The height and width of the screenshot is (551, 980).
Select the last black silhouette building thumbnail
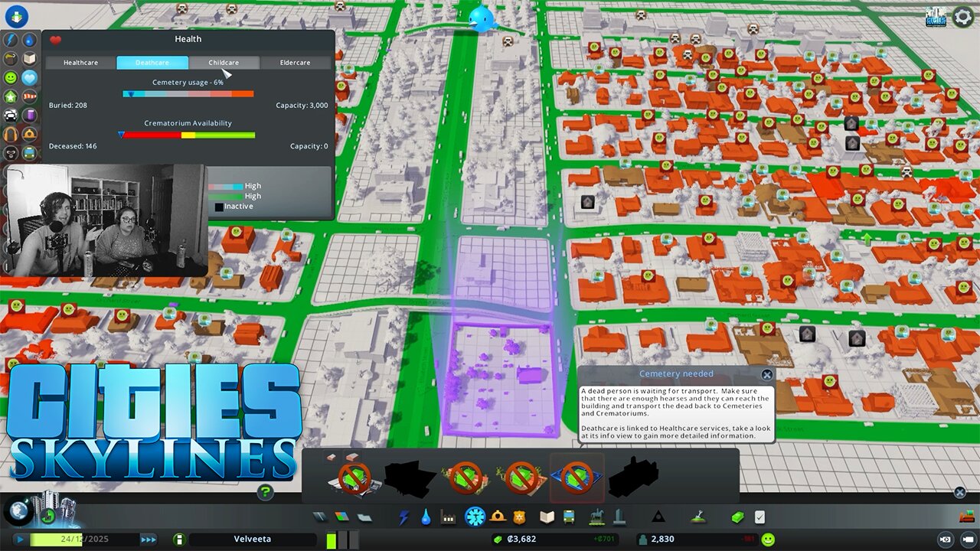633,477
